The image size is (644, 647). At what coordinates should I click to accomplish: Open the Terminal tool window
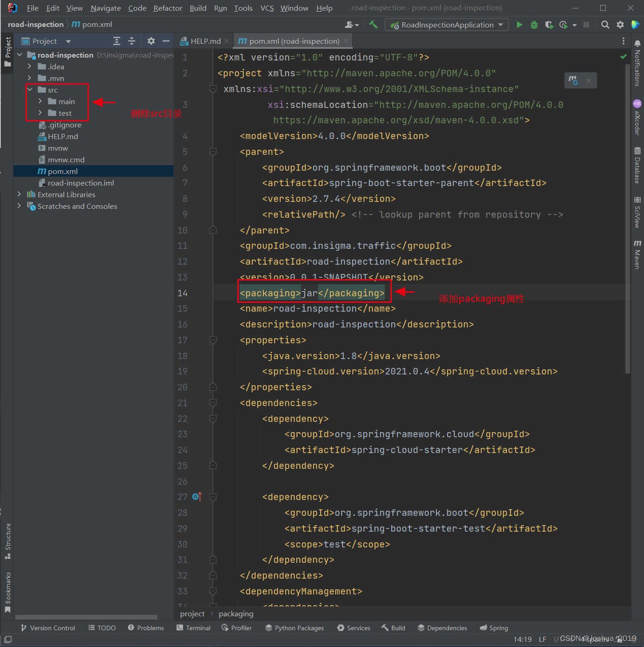[194, 628]
